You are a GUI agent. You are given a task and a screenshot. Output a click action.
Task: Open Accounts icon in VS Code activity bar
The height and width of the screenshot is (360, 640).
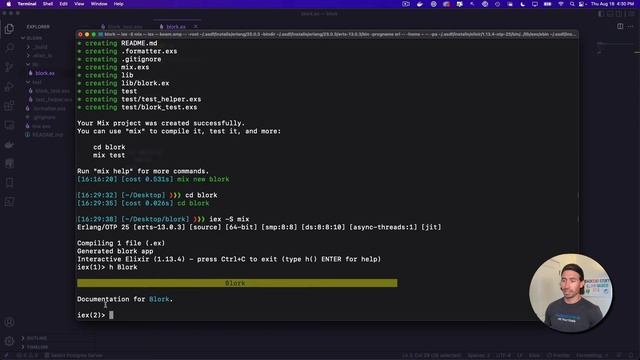[x=9, y=322]
